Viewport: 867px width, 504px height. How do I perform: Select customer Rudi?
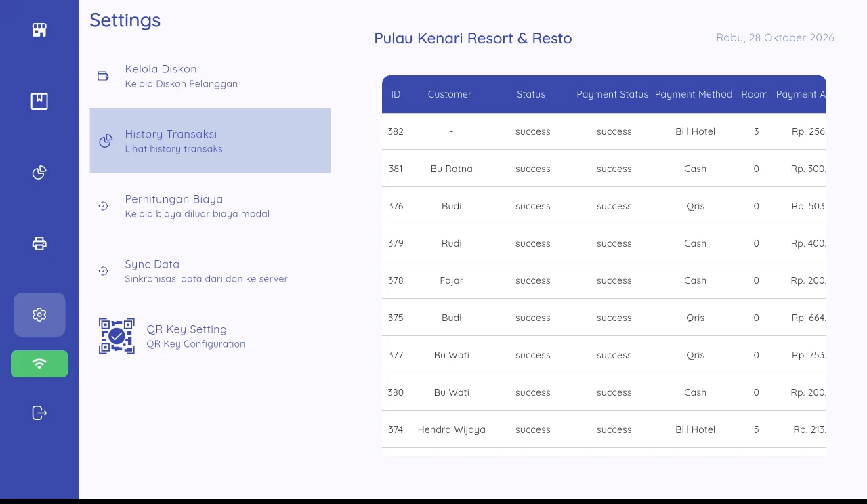tap(452, 243)
